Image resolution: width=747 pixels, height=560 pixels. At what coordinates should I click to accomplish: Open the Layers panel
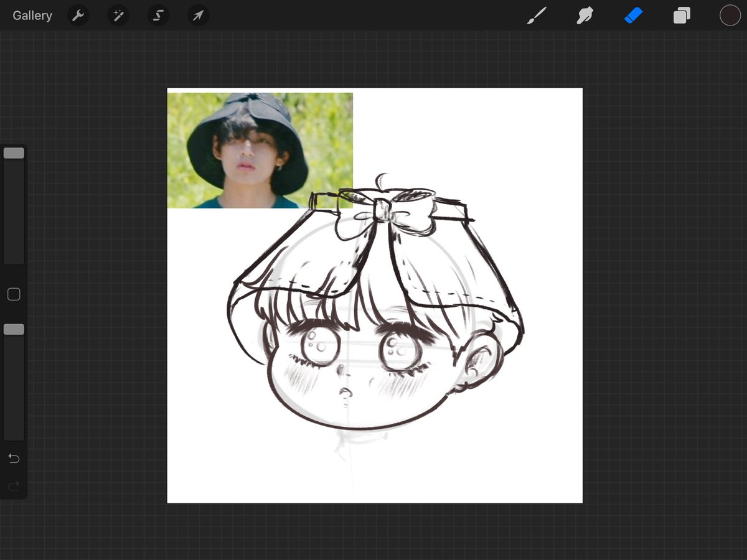pyautogui.click(x=682, y=16)
